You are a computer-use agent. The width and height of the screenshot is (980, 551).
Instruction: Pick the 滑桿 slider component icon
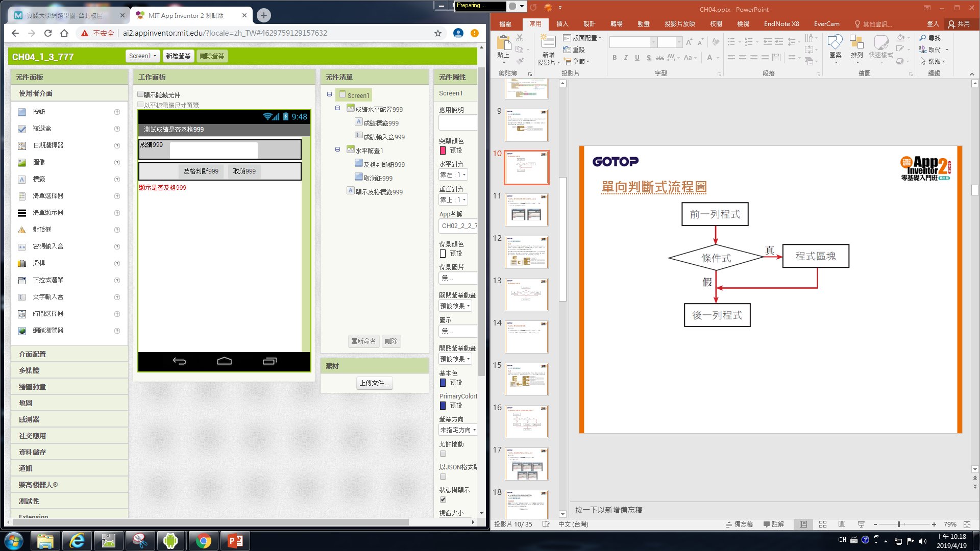point(22,263)
